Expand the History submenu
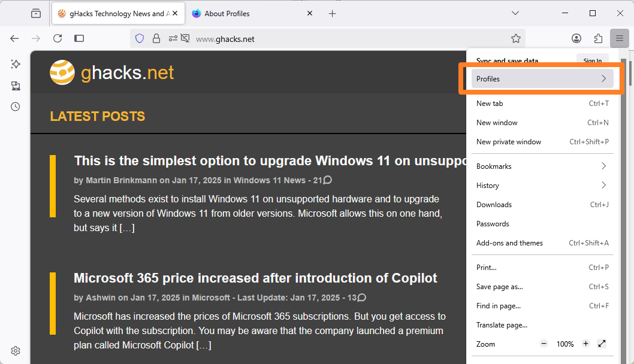 [x=542, y=186]
